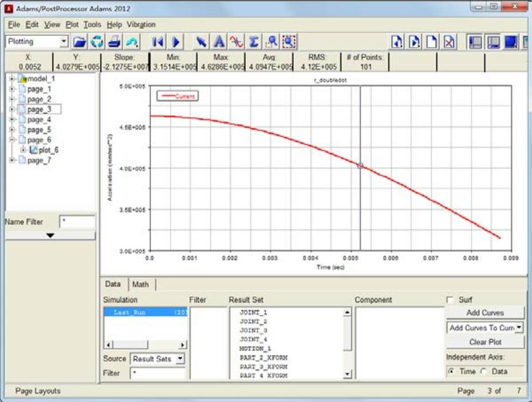Click the Add Curves button

click(x=485, y=313)
